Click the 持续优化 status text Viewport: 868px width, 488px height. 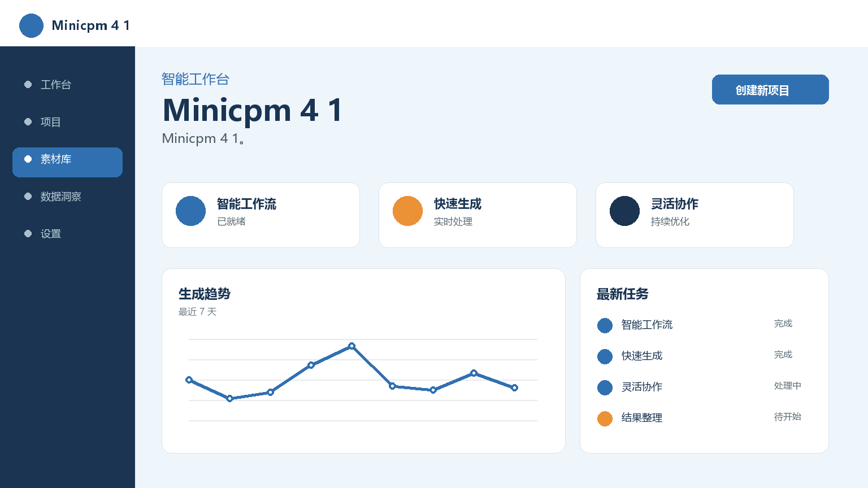point(670,221)
